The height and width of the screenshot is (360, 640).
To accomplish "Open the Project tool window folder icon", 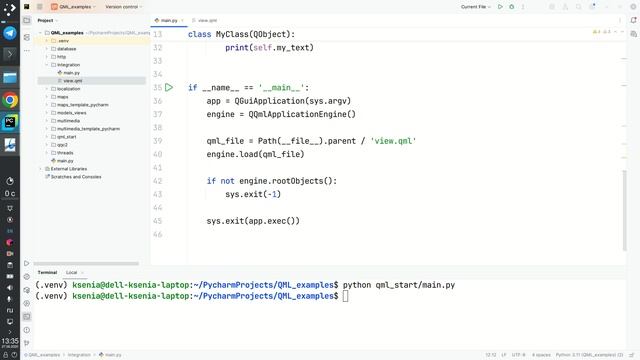I will 27,20.
